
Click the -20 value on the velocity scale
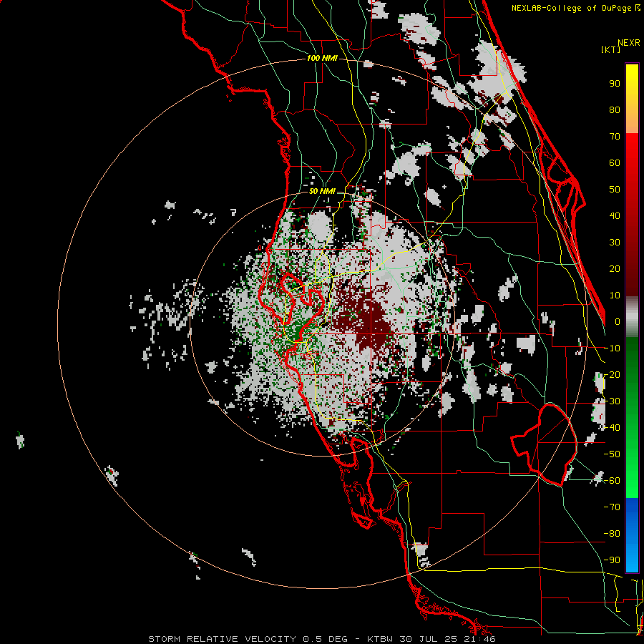[x=612, y=375]
